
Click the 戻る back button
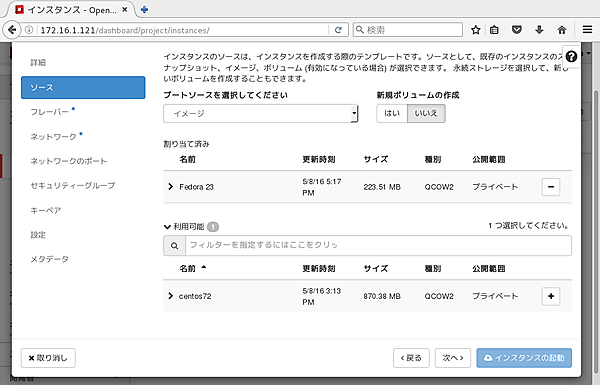pos(411,358)
